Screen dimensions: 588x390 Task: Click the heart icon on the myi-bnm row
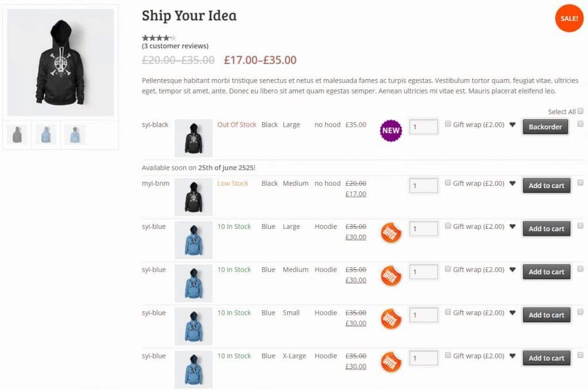pos(513,183)
